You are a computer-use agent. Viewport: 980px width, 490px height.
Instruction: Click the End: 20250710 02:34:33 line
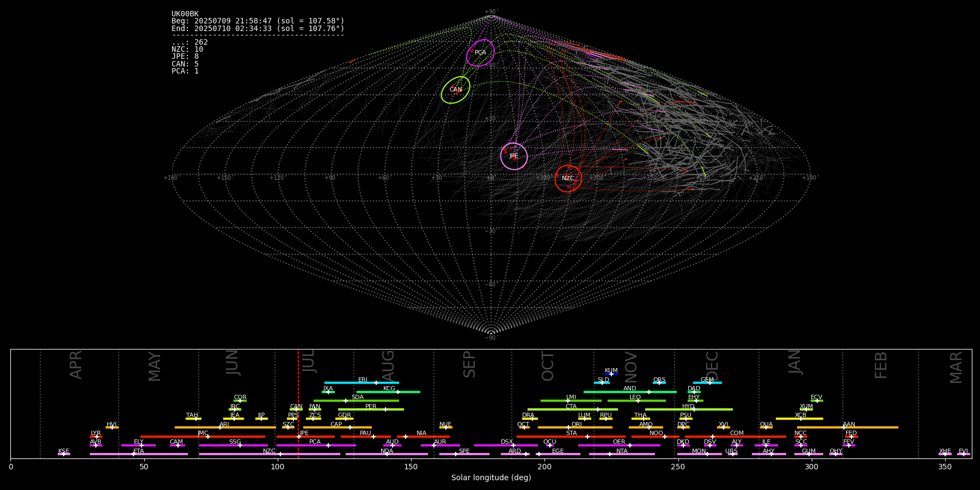click(258, 28)
